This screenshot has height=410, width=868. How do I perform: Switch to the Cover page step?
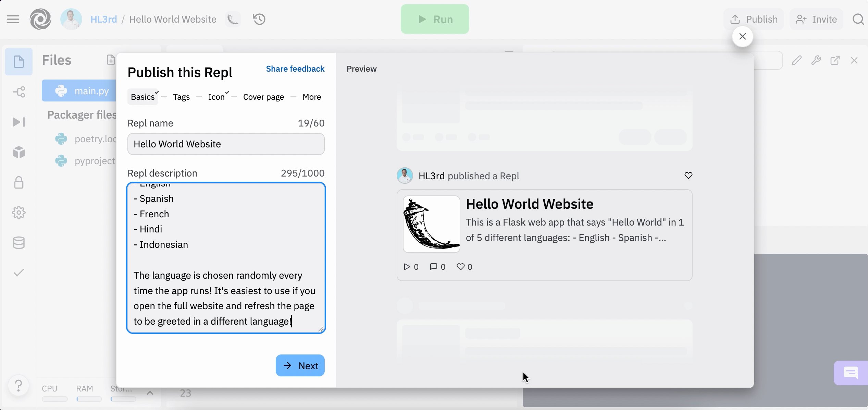(263, 97)
